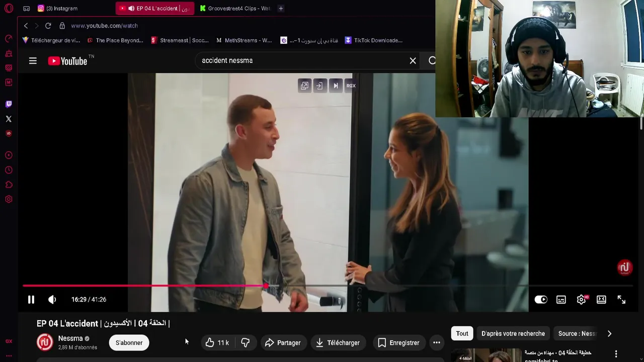644x362 pixels.
Task: Open the red M sidebar icon
Action: point(9,82)
